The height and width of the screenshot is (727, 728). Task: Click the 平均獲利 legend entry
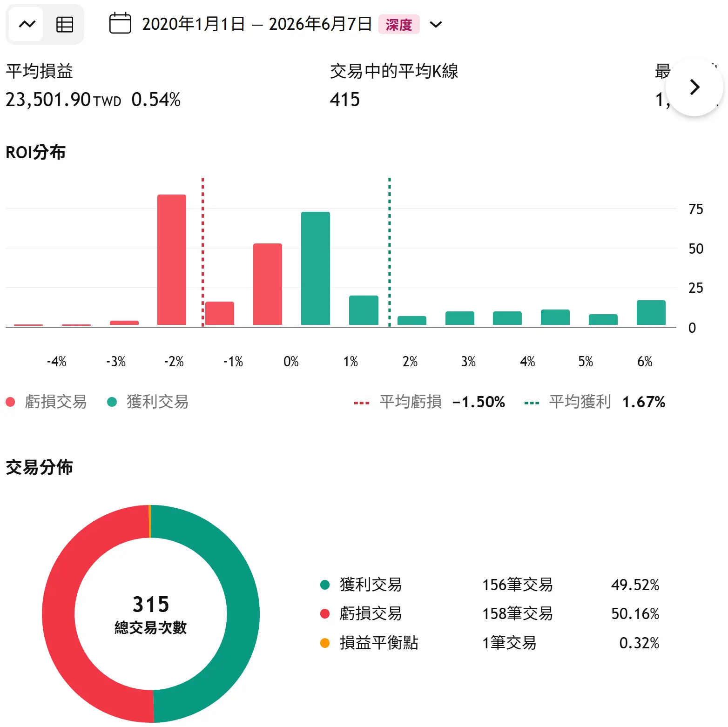click(594, 402)
